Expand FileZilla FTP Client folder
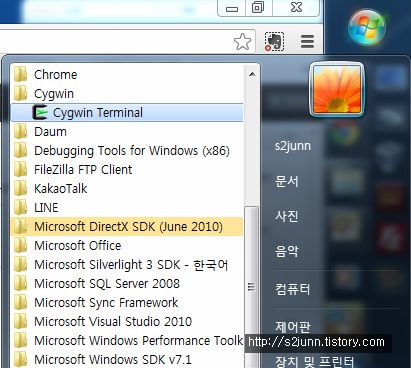 coord(127,169)
